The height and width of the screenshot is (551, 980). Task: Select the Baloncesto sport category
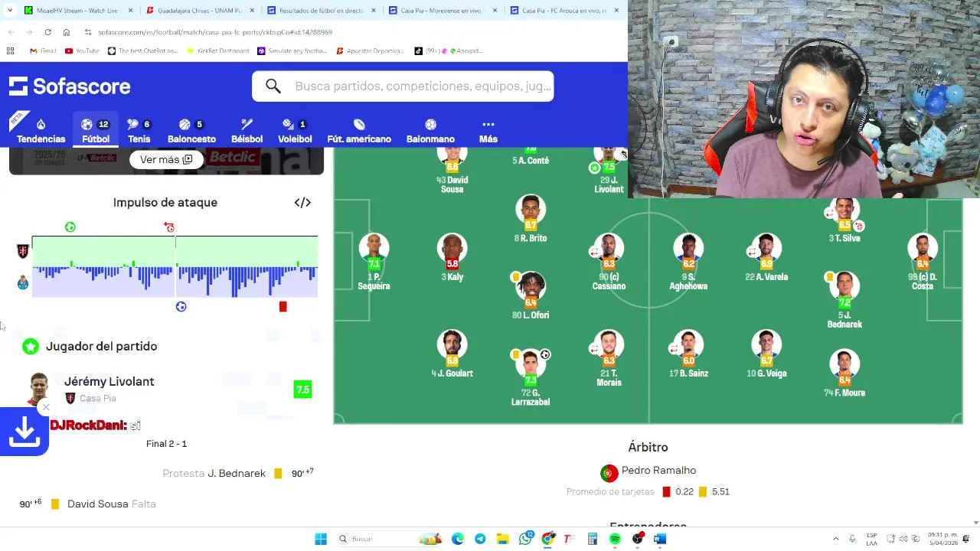[191, 131]
